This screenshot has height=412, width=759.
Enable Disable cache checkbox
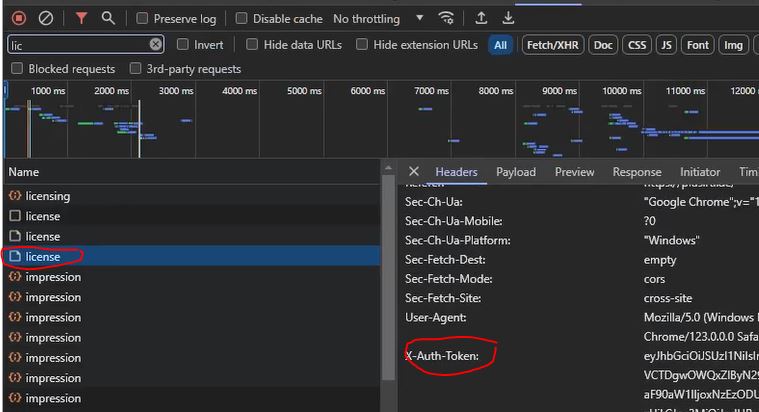(x=241, y=18)
